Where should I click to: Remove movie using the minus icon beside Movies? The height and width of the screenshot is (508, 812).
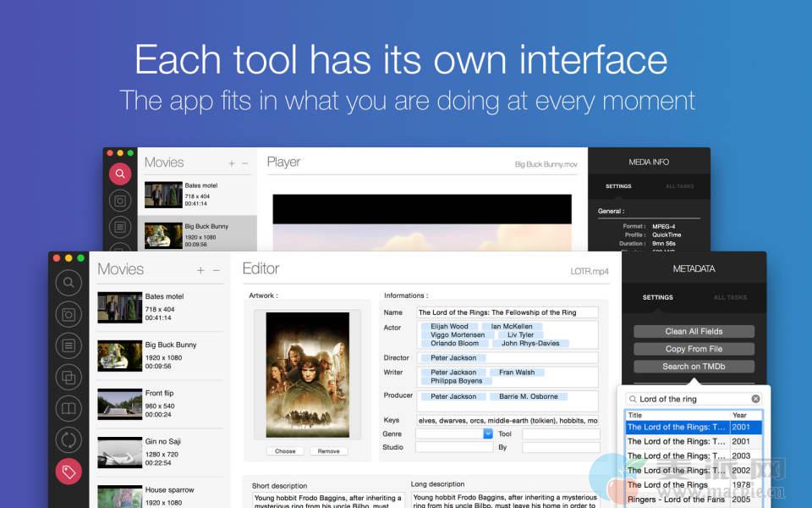coord(217,270)
